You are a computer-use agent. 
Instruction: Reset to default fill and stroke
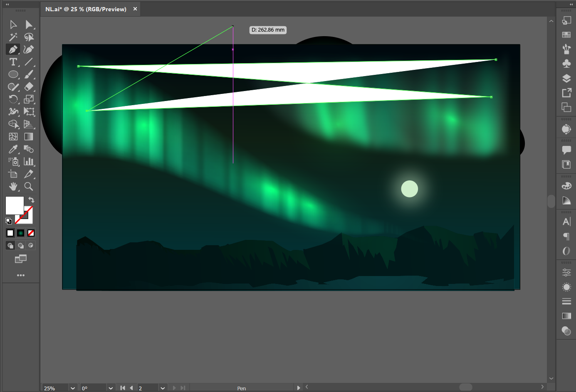click(8, 221)
